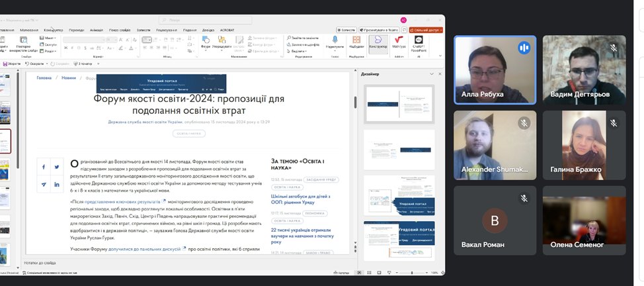The image size is (644, 286).
Task: Click speaking indicator on Алла Рябуха tile
Action: click(524, 48)
